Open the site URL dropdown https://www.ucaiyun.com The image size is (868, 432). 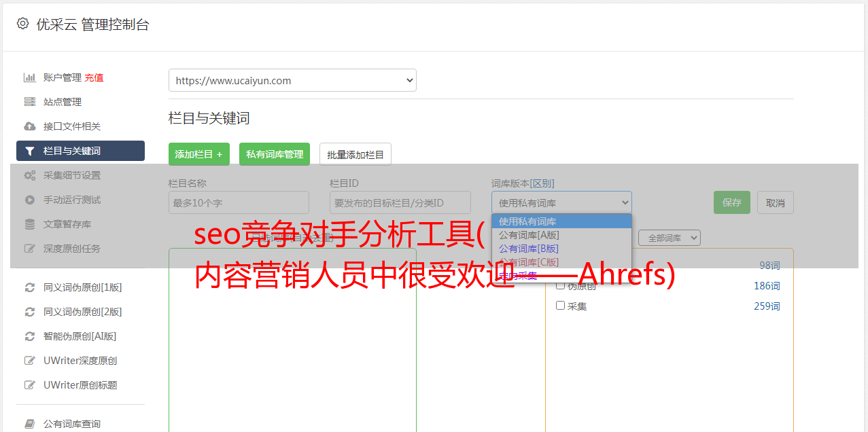pos(292,80)
